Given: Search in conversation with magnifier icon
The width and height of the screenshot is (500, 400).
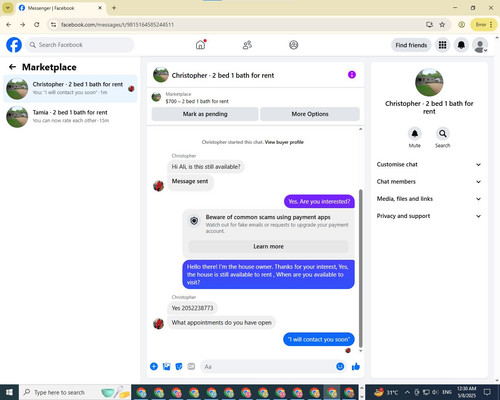Looking at the screenshot, I should [443, 134].
